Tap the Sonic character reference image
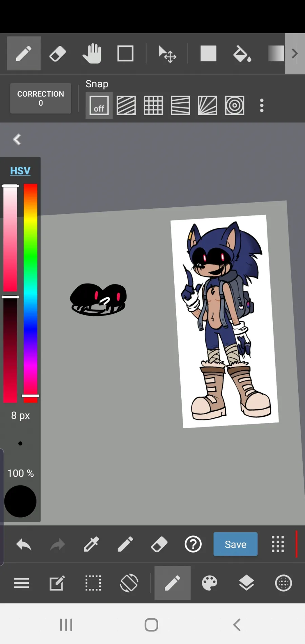 [224, 321]
